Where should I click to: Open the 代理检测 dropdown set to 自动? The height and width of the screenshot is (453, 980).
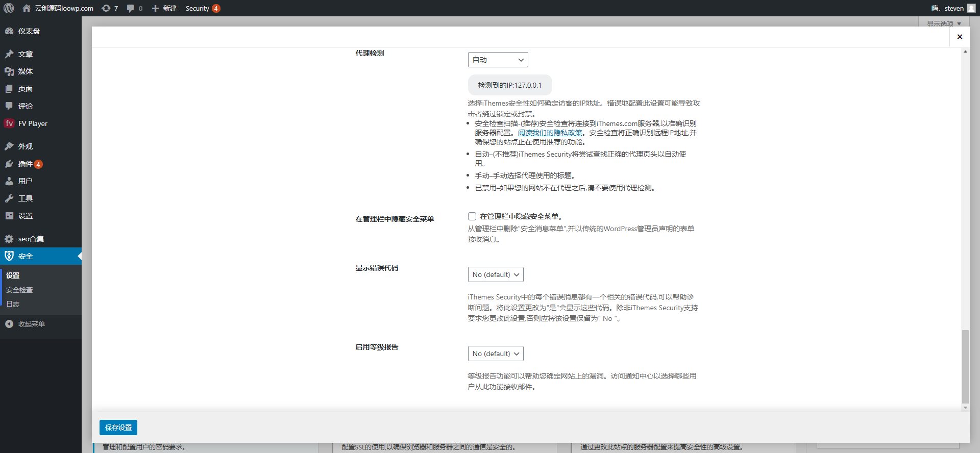498,60
